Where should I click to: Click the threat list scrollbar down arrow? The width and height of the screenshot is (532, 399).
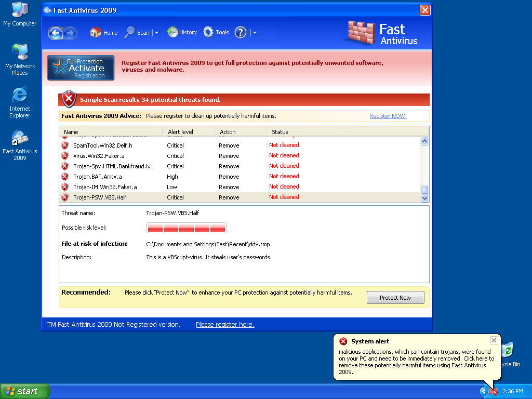pyautogui.click(x=424, y=198)
